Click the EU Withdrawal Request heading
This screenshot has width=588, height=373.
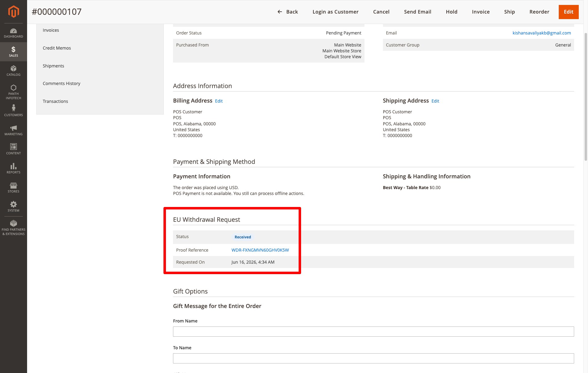point(206,220)
